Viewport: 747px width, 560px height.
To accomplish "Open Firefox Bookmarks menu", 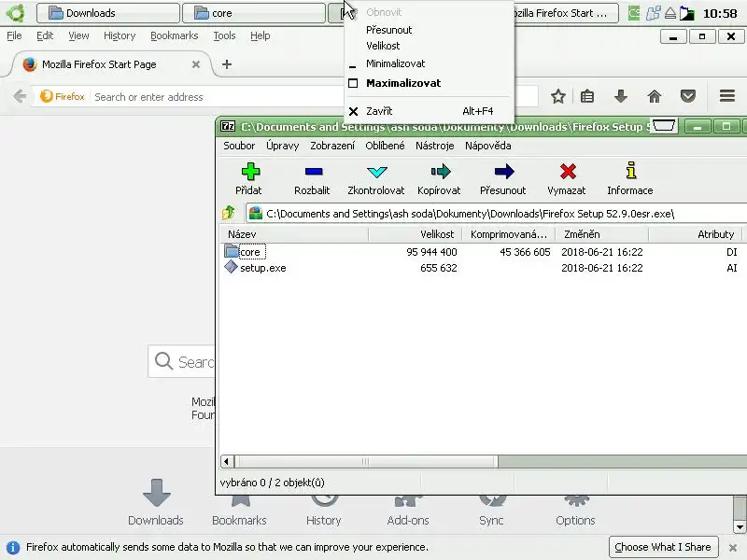I will click(174, 35).
